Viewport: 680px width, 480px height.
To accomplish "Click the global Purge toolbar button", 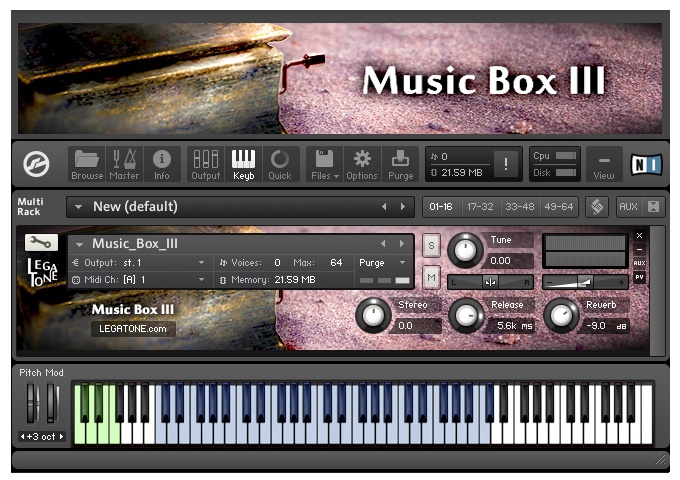I will click(x=400, y=164).
